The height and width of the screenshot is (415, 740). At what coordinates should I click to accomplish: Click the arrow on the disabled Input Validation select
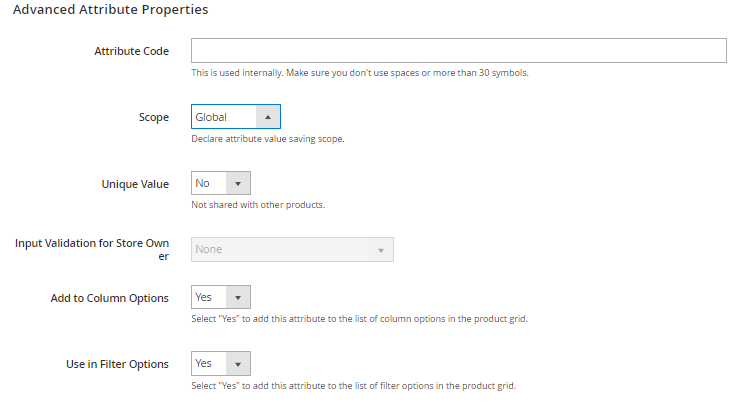click(380, 249)
